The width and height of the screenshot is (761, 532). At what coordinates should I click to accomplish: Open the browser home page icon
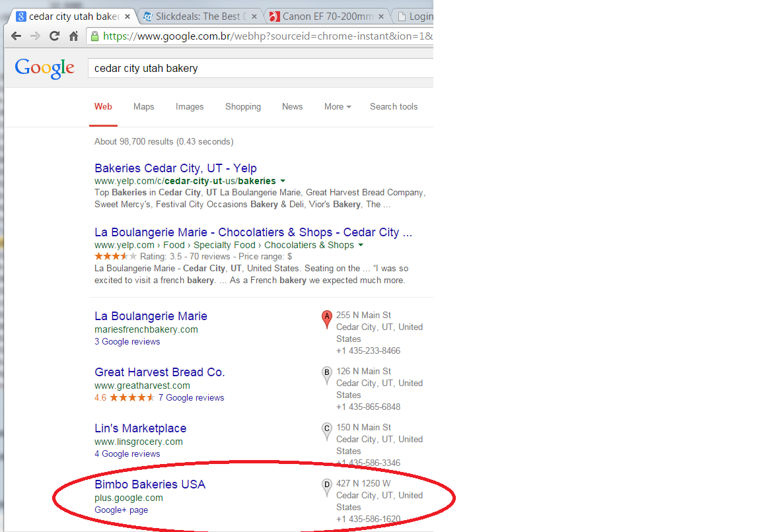73,36
